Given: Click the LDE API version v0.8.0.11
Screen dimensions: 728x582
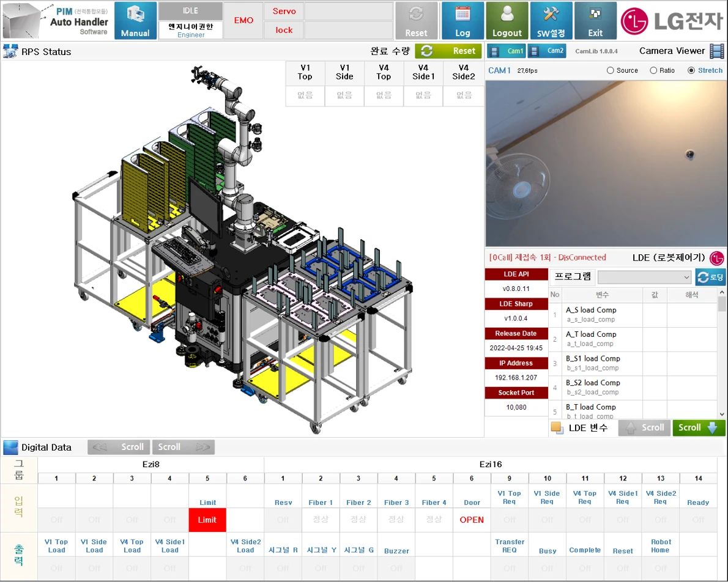Looking at the screenshot, I should click(x=516, y=289).
